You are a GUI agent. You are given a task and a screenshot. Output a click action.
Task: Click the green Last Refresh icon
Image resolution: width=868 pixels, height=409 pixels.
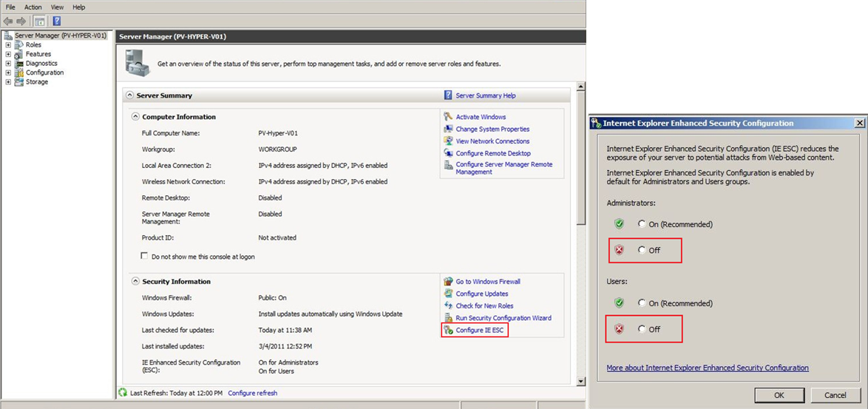(123, 393)
